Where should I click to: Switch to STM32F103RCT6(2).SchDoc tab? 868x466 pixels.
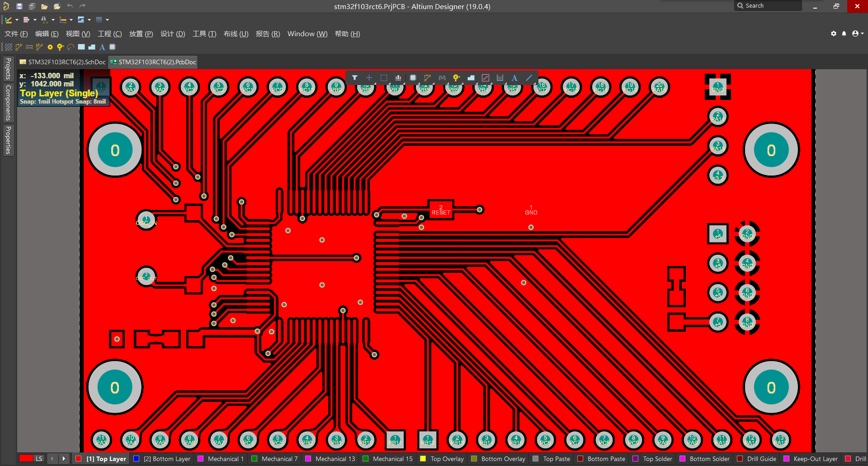pos(63,62)
